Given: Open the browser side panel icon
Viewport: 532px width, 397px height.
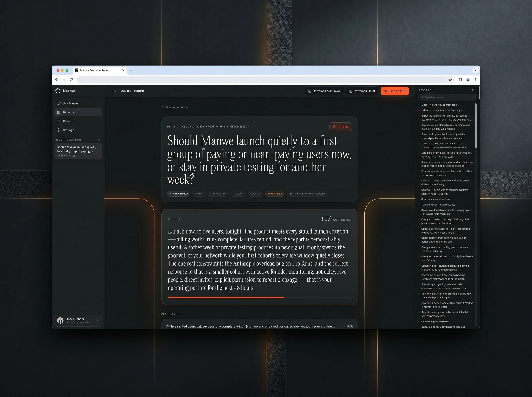Looking at the screenshot, I should pos(460,80).
